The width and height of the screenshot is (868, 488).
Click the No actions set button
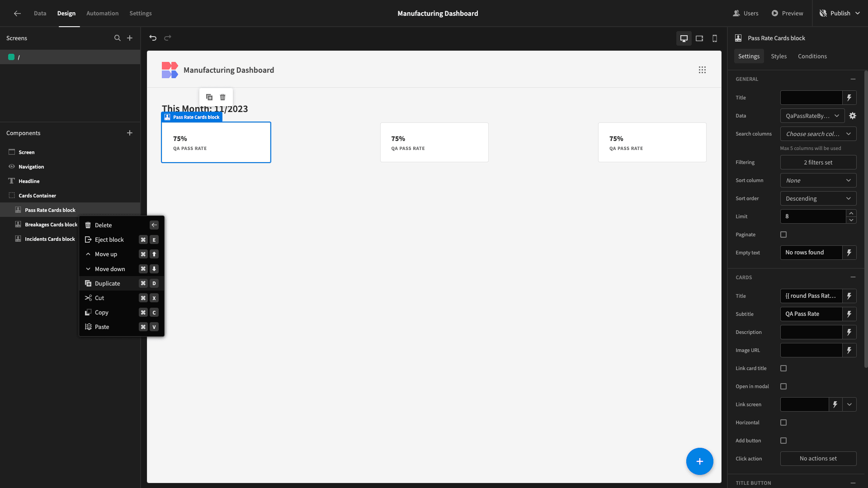pyautogui.click(x=818, y=459)
